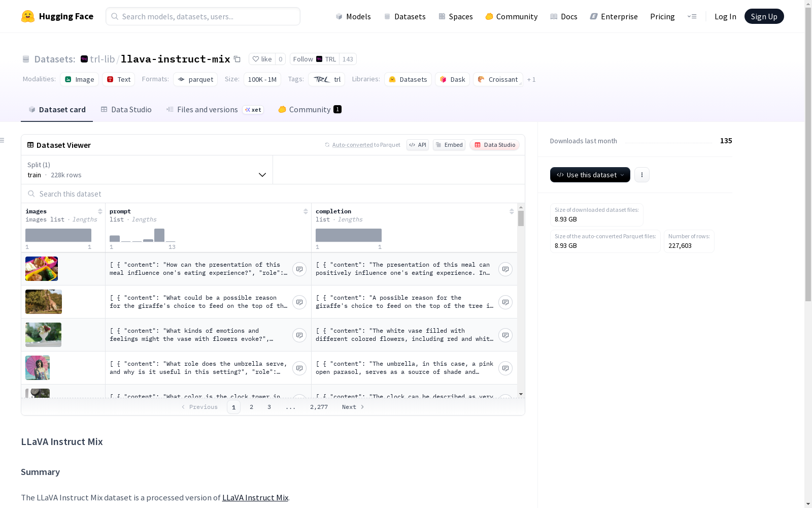Screen dimensions: 812x508
Task: Expand the vase prompt cell content
Action: 299,335
